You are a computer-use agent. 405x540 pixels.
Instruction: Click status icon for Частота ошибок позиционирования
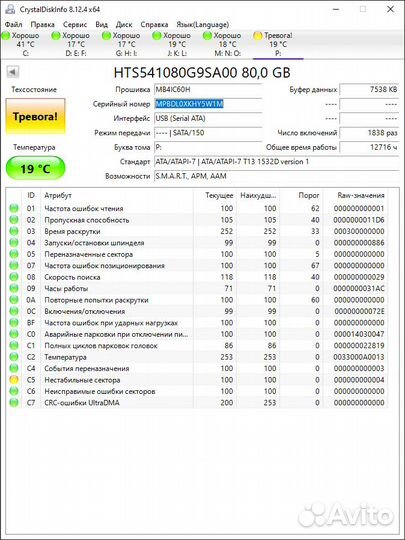[14, 266]
